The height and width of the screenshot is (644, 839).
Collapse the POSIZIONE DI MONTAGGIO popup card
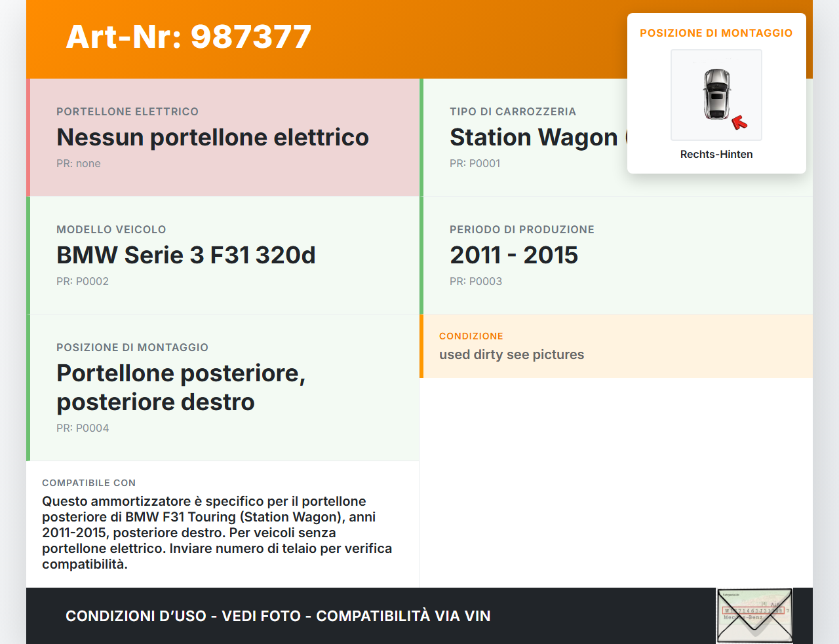(716, 93)
